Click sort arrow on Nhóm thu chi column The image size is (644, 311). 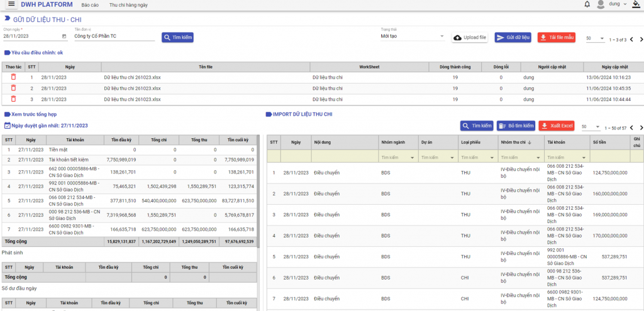[x=529, y=143]
